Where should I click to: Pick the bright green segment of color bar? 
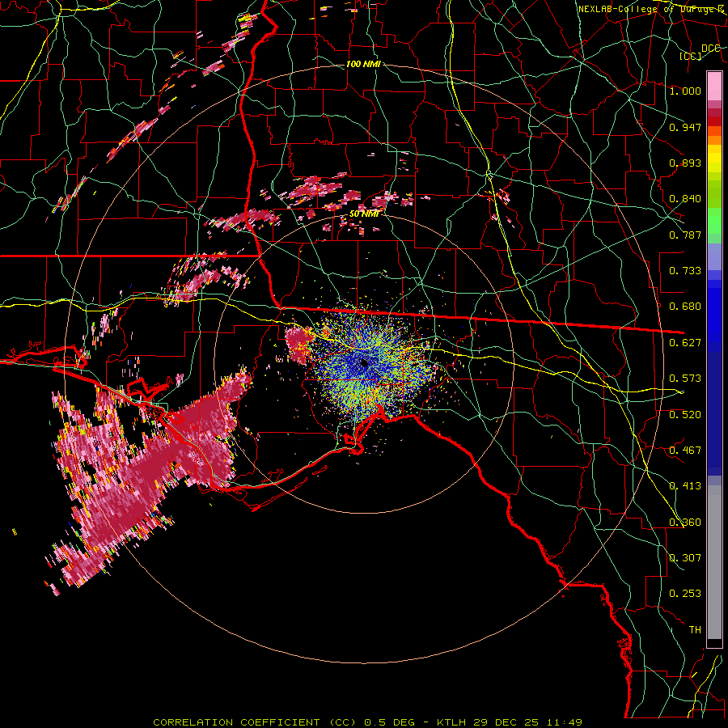coord(714,221)
